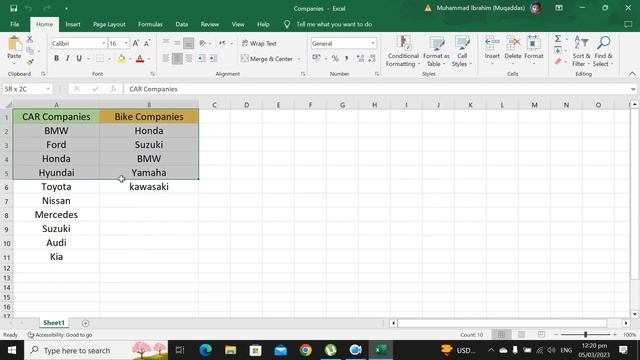Open the Name Box dropdown arrow
The height and width of the screenshot is (360, 640).
click(48, 89)
